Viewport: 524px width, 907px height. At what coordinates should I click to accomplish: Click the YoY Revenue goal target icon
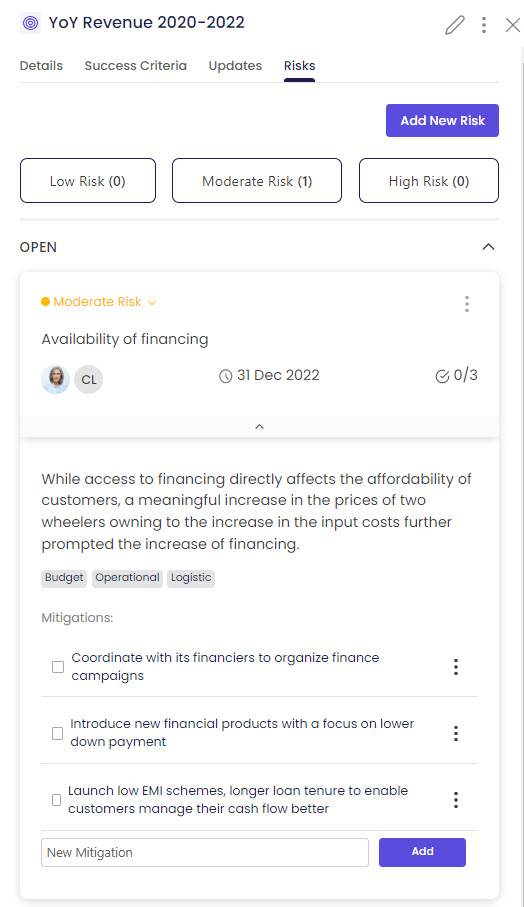(x=31, y=23)
